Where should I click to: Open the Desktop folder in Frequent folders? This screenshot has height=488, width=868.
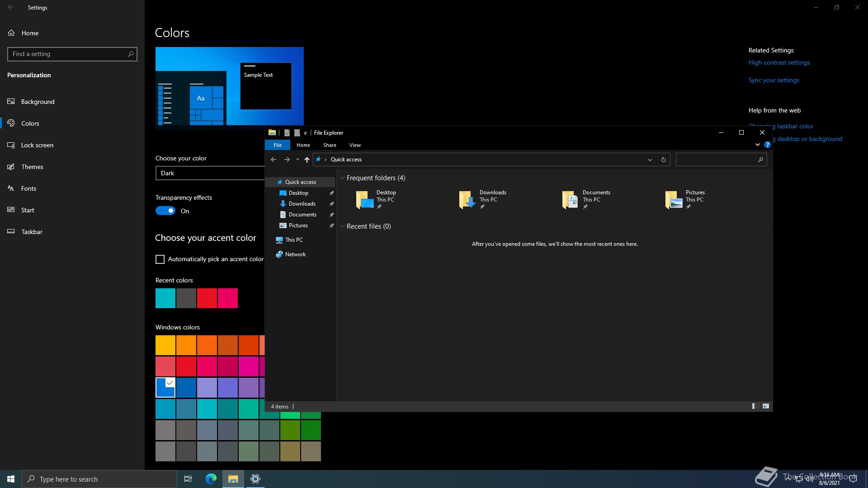coord(376,200)
